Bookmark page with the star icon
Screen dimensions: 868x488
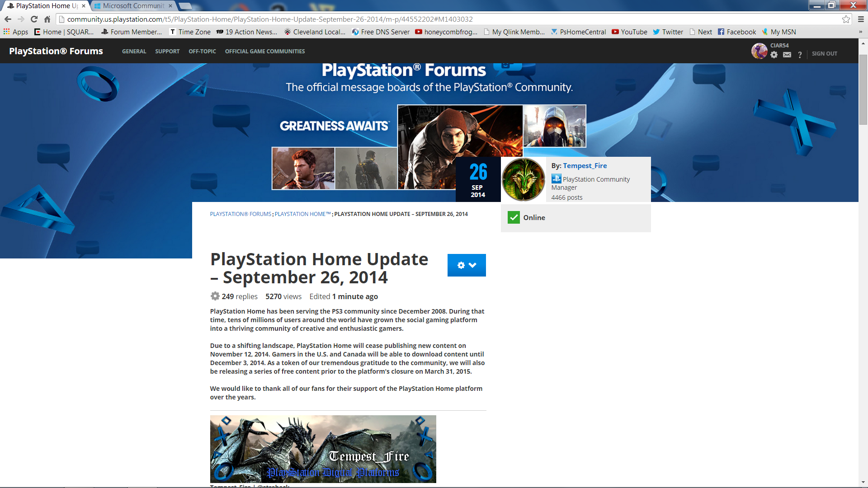(x=846, y=19)
